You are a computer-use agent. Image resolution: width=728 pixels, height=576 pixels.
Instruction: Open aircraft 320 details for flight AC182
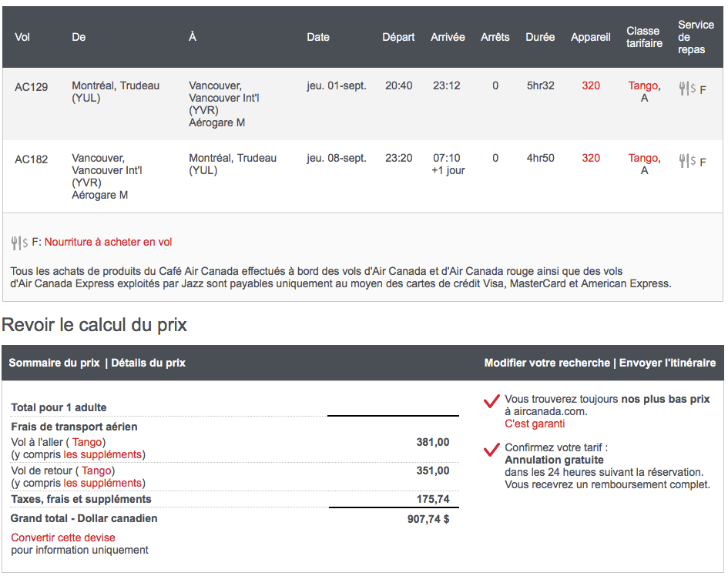pos(591,158)
